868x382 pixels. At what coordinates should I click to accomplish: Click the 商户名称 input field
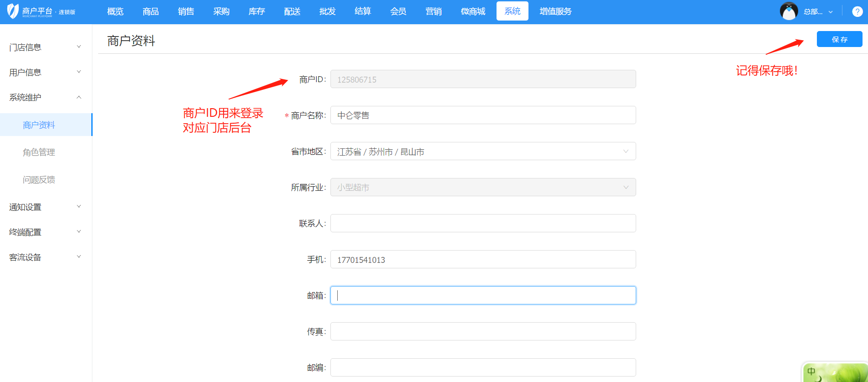point(483,115)
